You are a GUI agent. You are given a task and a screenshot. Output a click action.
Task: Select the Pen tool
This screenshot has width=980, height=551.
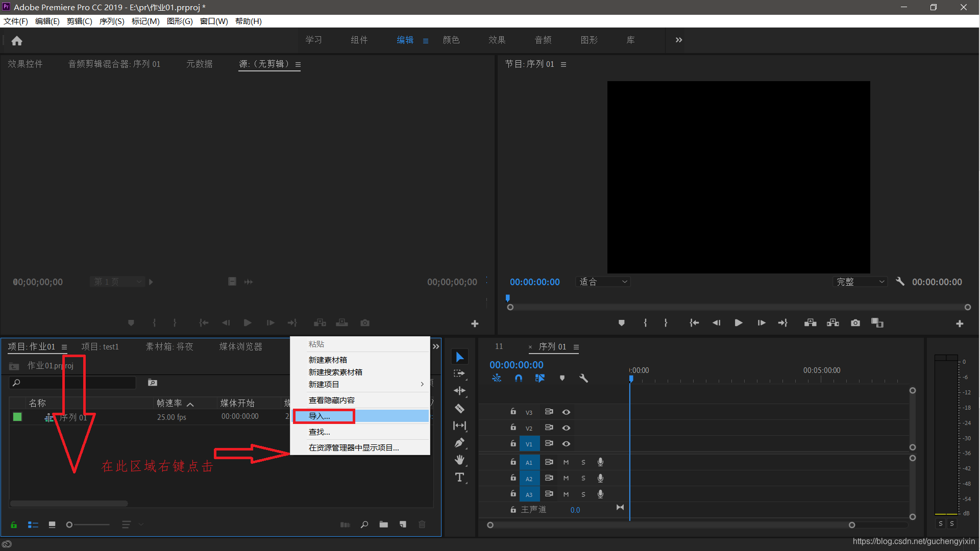(x=459, y=443)
